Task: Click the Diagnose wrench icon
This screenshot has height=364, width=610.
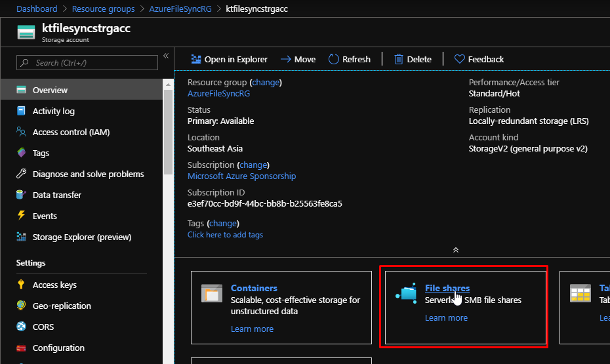Action: [x=22, y=173]
